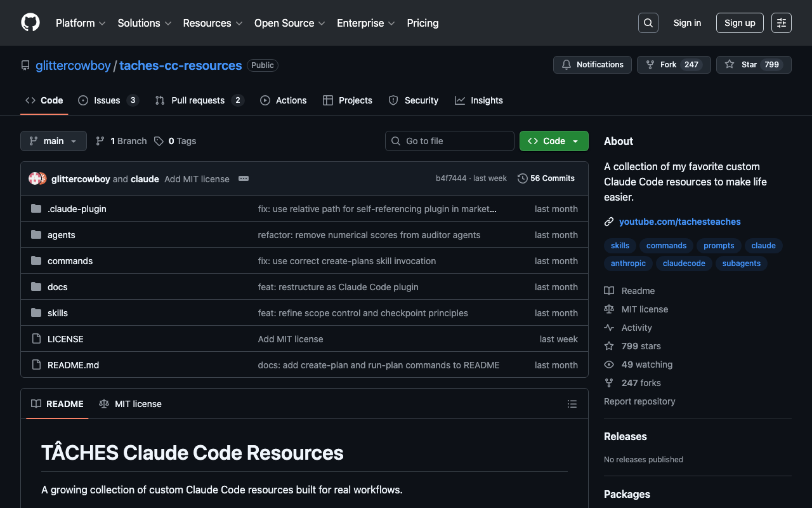The width and height of the screenshot is (812, 508).
Task: Open the Pull requests tab
Action: [x=199, y=100]
